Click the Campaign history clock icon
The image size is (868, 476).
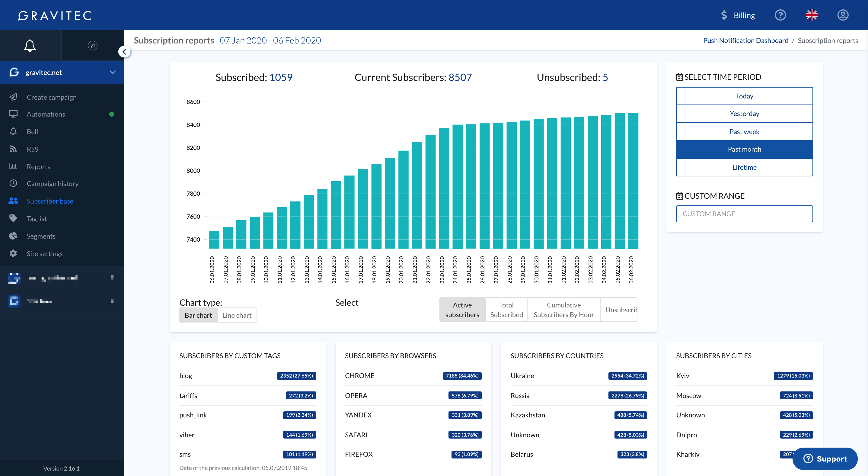[x=13, y=183]
